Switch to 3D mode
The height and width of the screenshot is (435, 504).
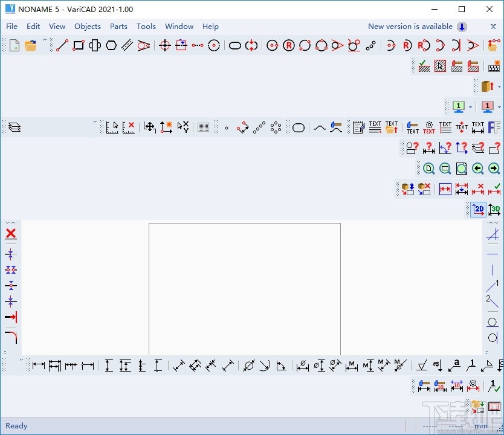tap(494, 209)
